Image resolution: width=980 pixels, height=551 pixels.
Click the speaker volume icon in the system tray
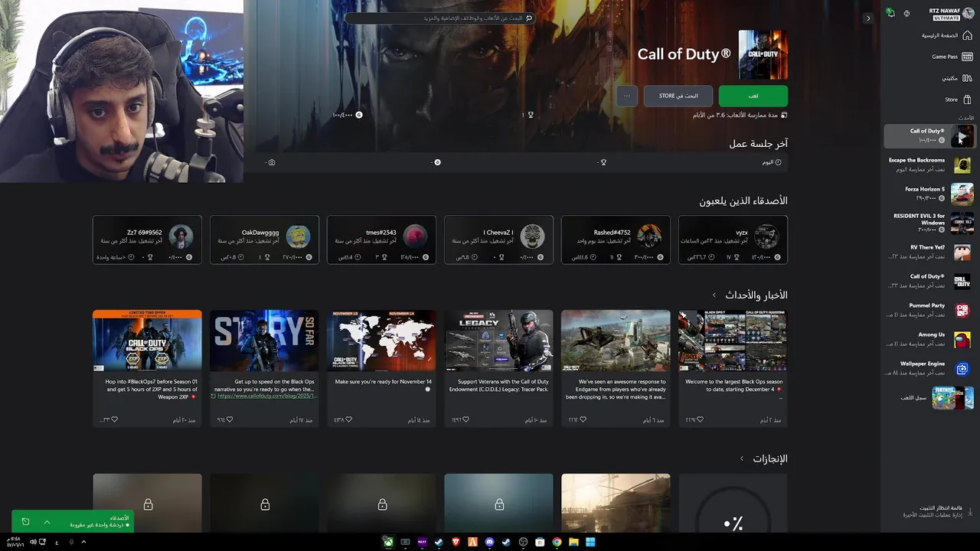(33, 542)
